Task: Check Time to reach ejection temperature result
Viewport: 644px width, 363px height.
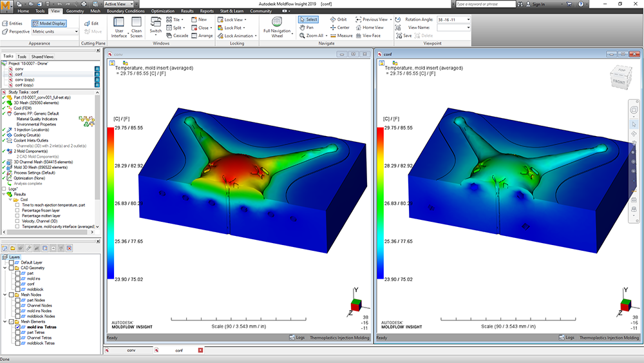Action: (17, 204)
